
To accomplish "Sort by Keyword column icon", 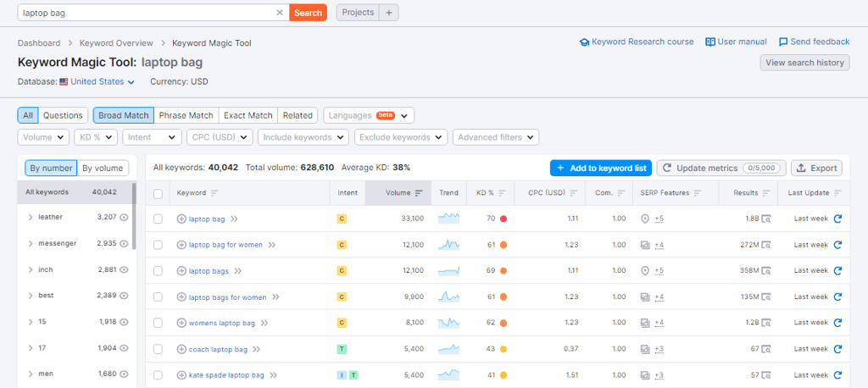I will (x=214, y=193).
